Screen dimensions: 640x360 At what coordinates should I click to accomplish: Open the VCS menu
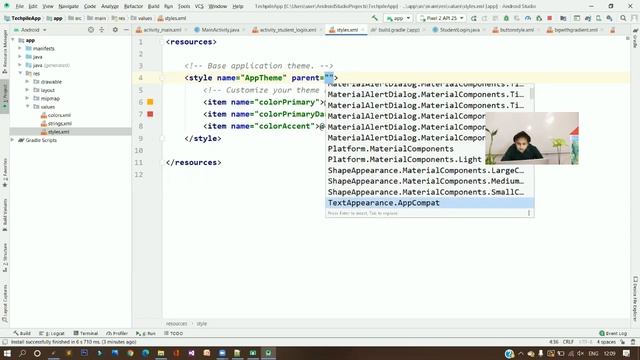[199, 6]
